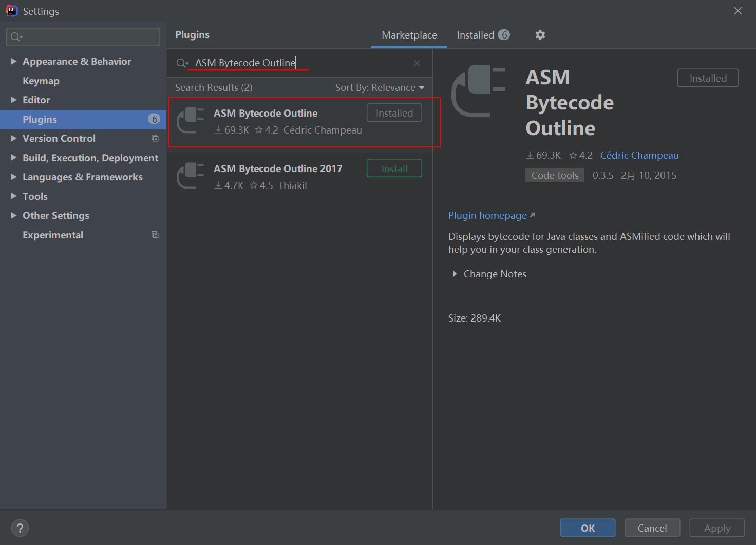Click the Installed tab count badge
Image resolution: width=756 pixels, height=545 pixels.
click(x=504, y=35)
